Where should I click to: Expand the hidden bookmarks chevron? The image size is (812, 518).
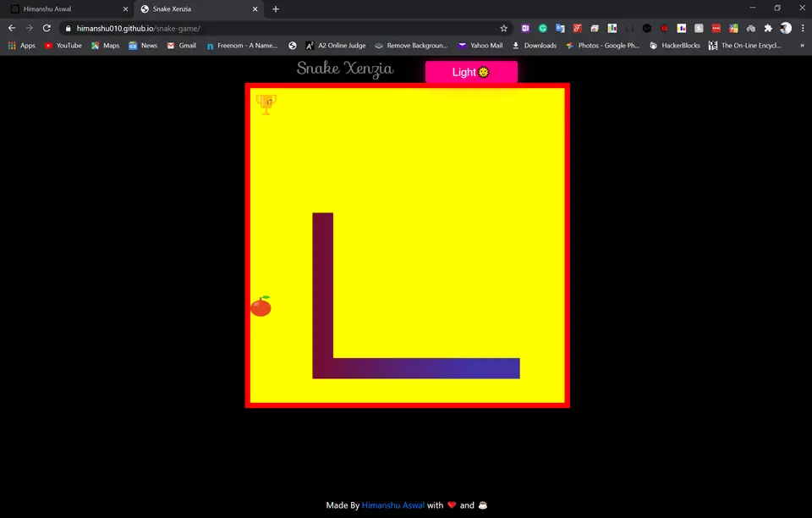click(x=802, y=46)
